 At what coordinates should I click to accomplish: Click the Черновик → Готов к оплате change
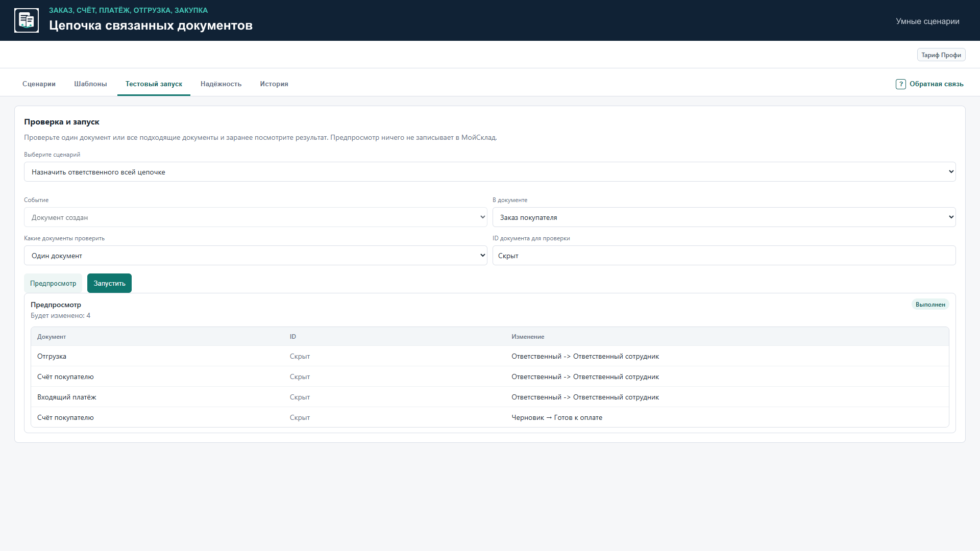coord(557,418)
